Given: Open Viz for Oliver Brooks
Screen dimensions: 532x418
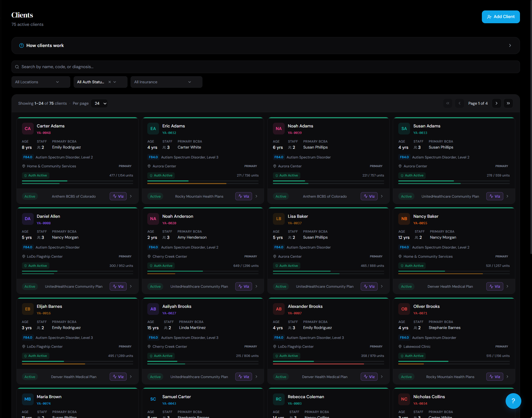Looking at the screenshot, I should point(495,377).
